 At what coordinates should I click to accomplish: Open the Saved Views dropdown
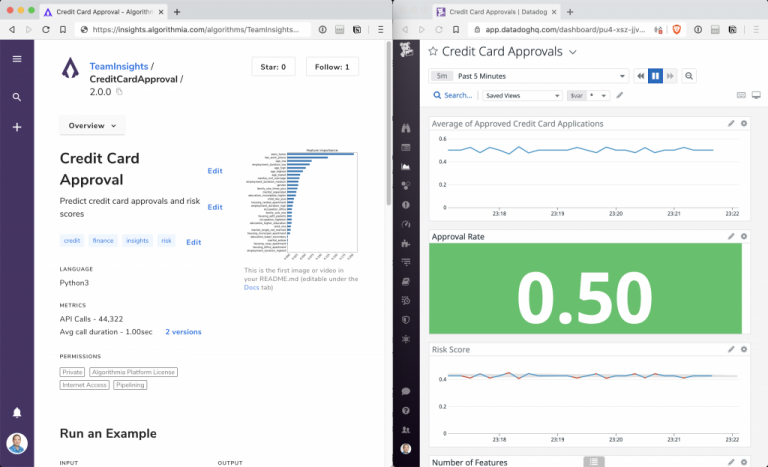pos(522,96)
